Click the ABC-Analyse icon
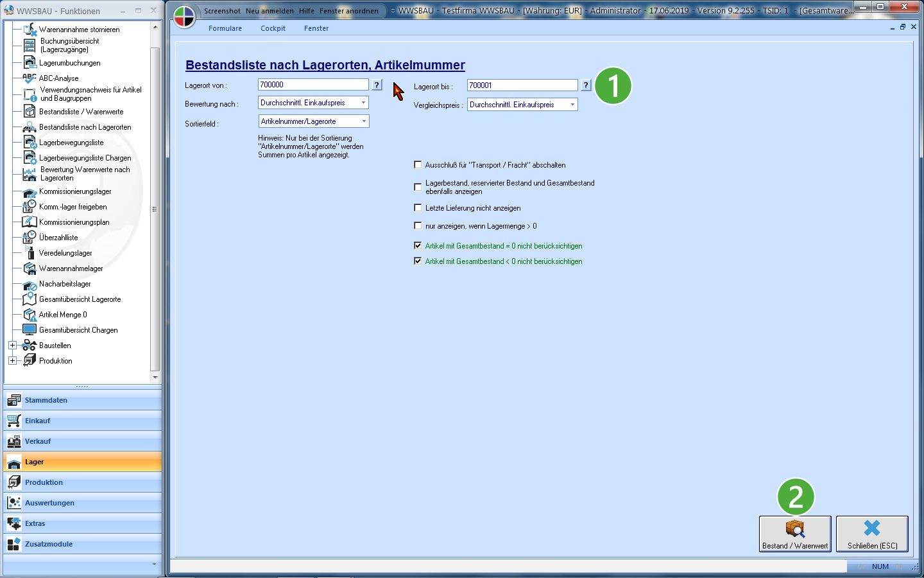This screenshot has height=578, width=924. click(30, 78)
